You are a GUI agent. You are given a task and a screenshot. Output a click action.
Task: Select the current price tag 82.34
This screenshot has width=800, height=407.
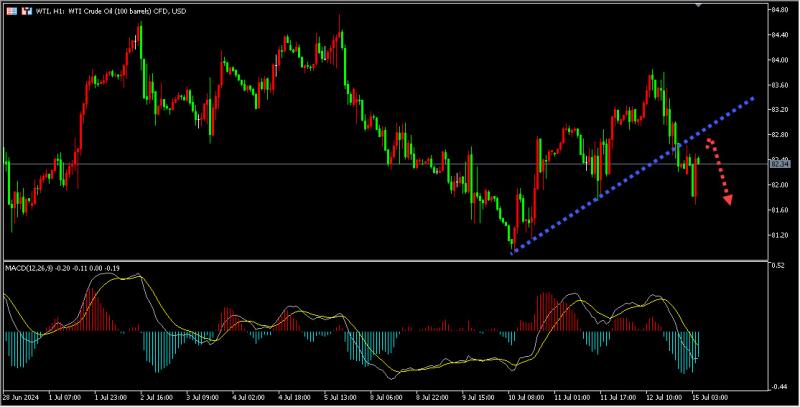tap(778, 163)
